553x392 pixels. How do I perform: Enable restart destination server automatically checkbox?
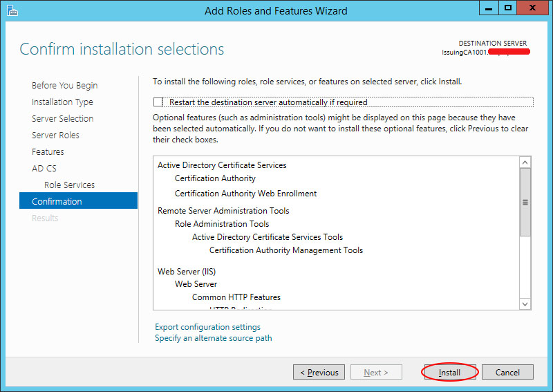[x=158, y=102]
